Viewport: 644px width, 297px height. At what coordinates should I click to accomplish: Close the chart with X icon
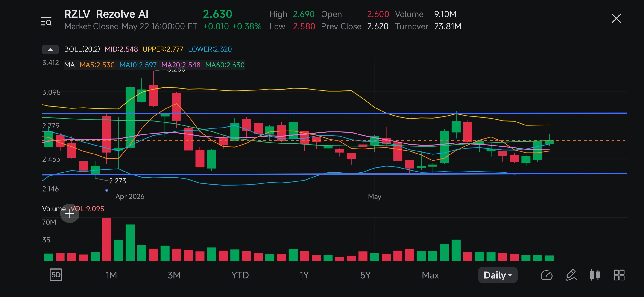[616, 18]
